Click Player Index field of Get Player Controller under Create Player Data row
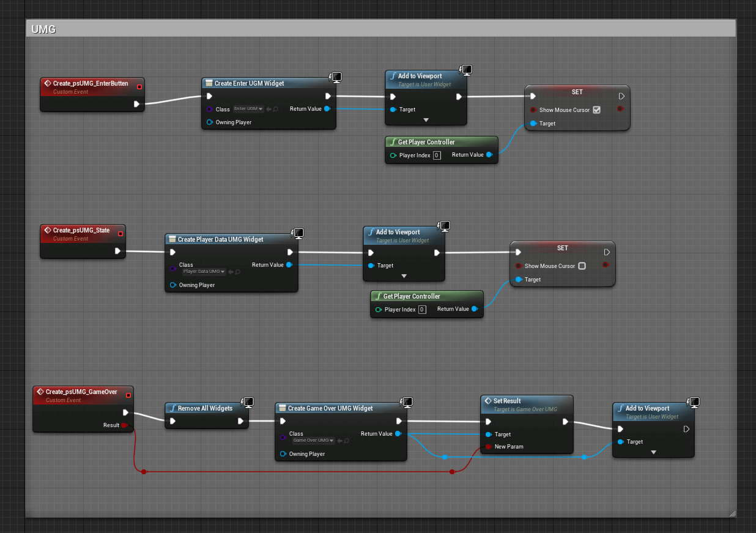This screenshot has width=756, height=533. tap(422, 310)
